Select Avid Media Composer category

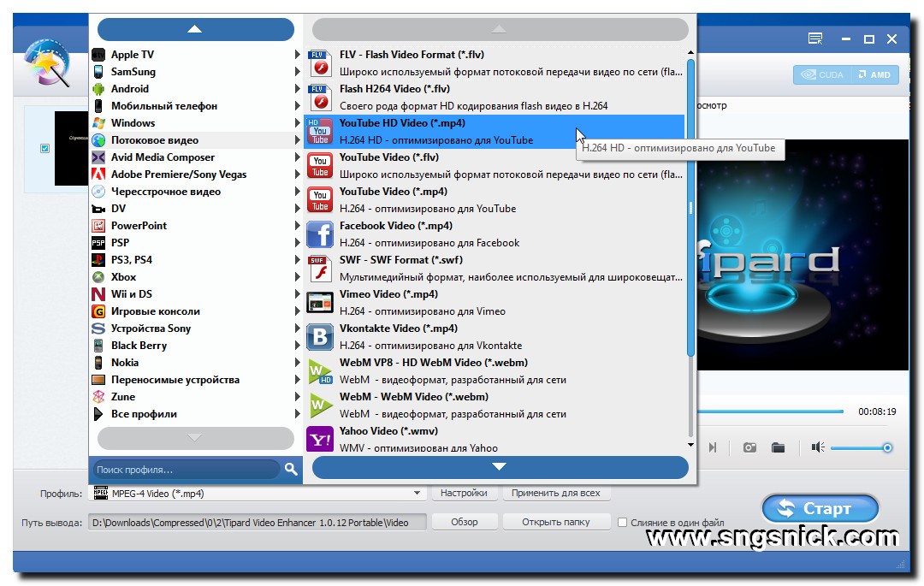[x=194, y=157]
